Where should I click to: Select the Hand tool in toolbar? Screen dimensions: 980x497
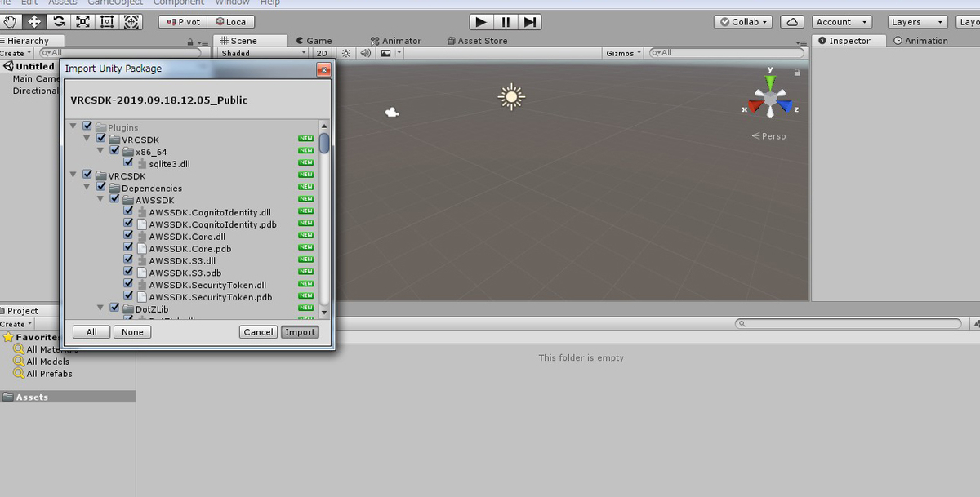[11, 22]
